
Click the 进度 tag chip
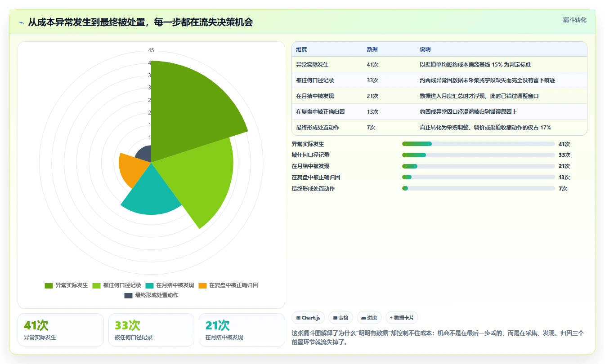point(369,318)
